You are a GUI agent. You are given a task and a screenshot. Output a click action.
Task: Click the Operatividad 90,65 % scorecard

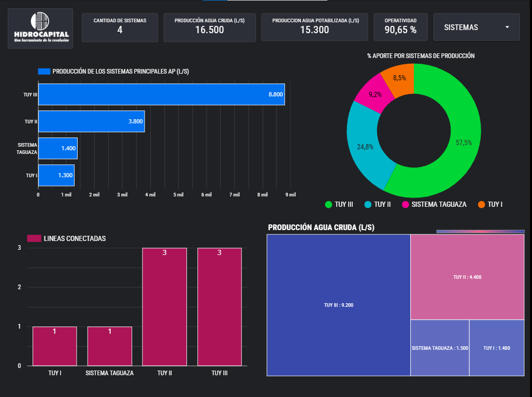pyautogui.click(x=400, y=27)
